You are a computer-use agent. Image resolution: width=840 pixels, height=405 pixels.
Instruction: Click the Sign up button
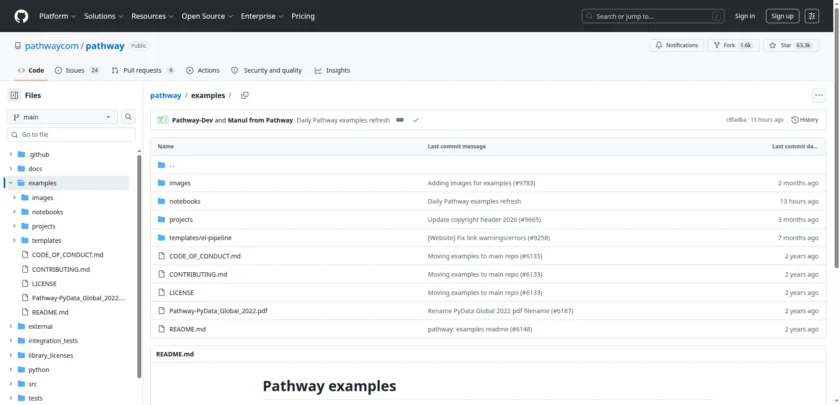point(782,16)
